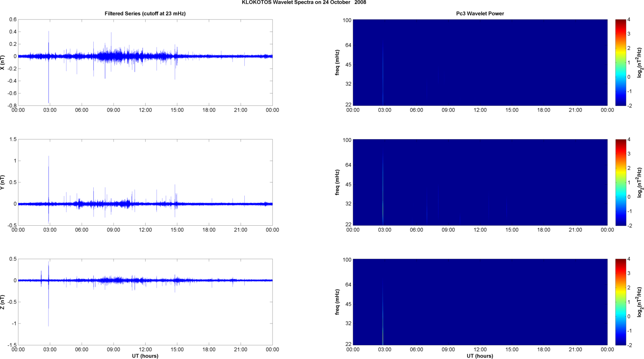Click the middle wavelet plot's freq (mHz) label
Screen dimensions: 644x359
pos(337,182)
